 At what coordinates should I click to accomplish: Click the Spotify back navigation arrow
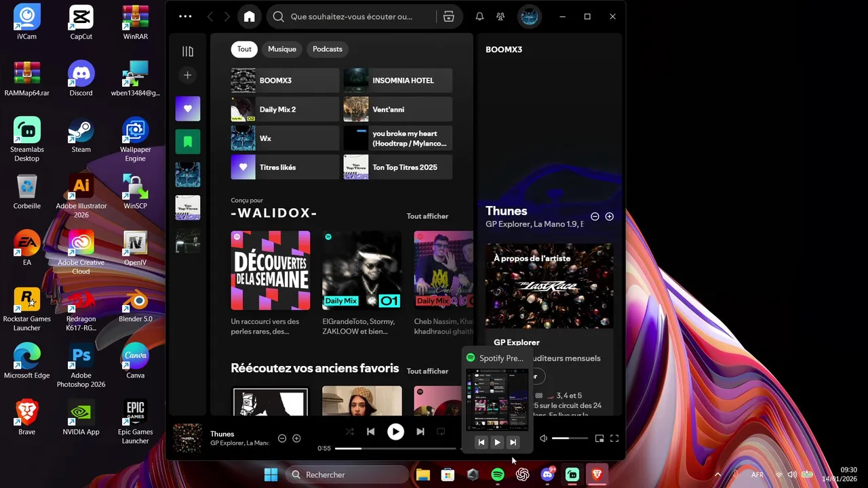pos(210,16)
